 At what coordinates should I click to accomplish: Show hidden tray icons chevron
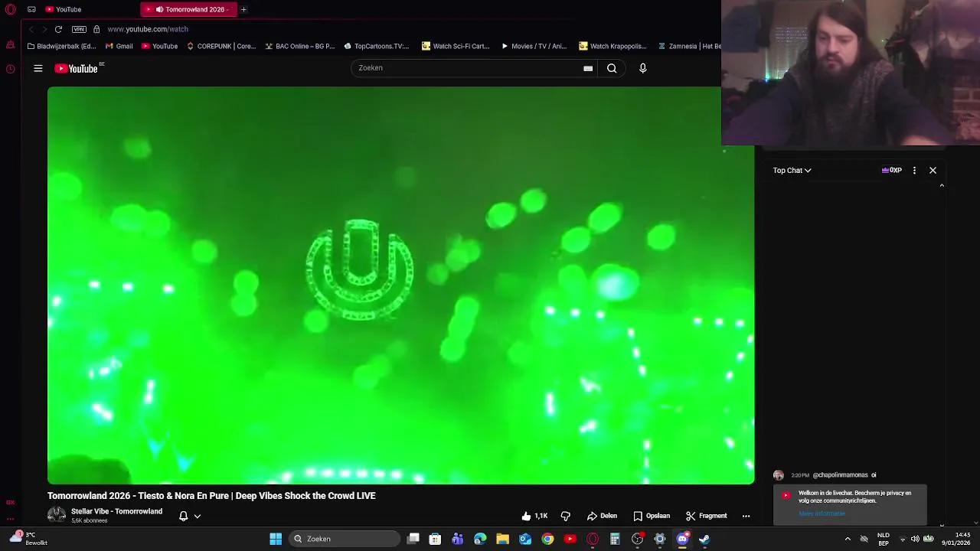[848, 539]
